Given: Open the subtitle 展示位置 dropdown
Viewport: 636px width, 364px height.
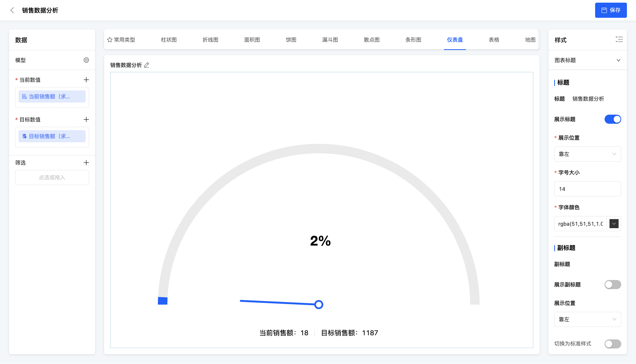Looking at the screenshot, I should point(588,319).
